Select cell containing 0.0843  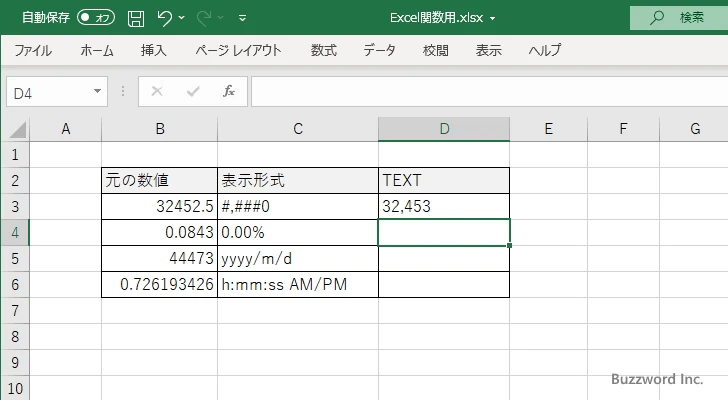point(159,232)
